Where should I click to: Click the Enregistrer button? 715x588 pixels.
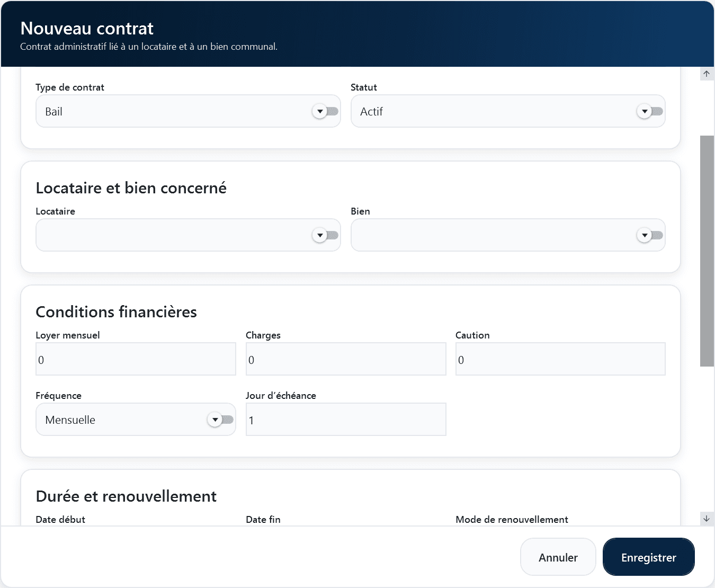point(649,557)
